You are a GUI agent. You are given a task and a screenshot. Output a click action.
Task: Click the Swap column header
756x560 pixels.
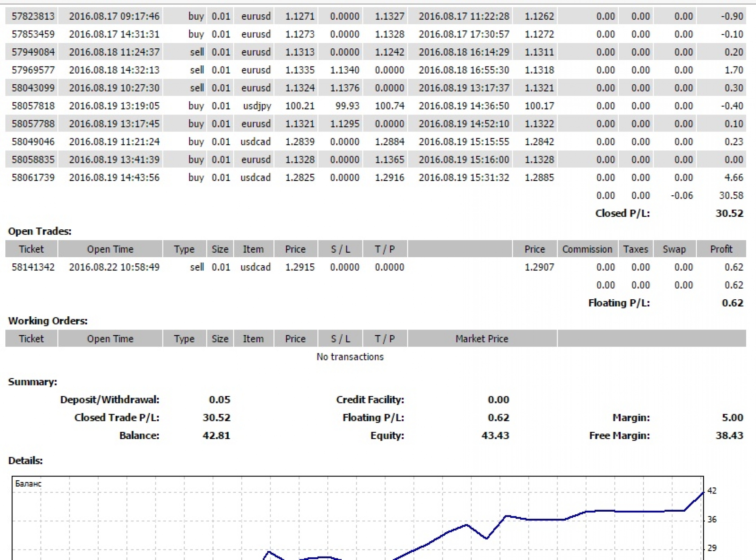point(674,249)
